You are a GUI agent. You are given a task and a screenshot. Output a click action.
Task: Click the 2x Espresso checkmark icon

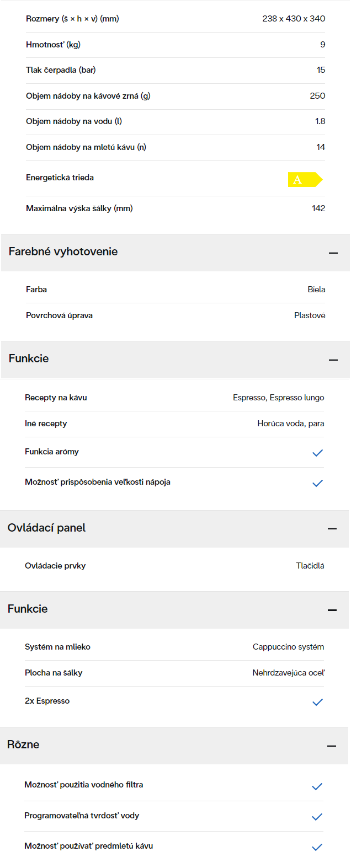[318, 703]
